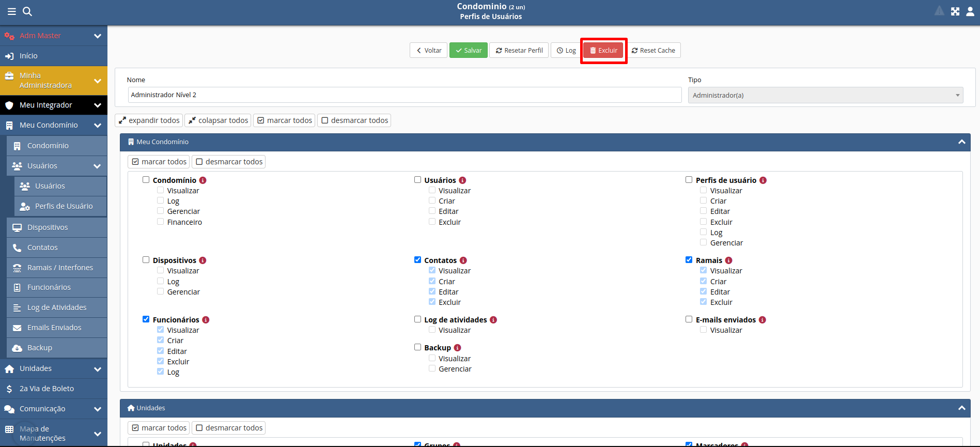Enable the Dispositivos permission checkbox
This screenshot has height=447, width=980.
click(x=146, y=260)
